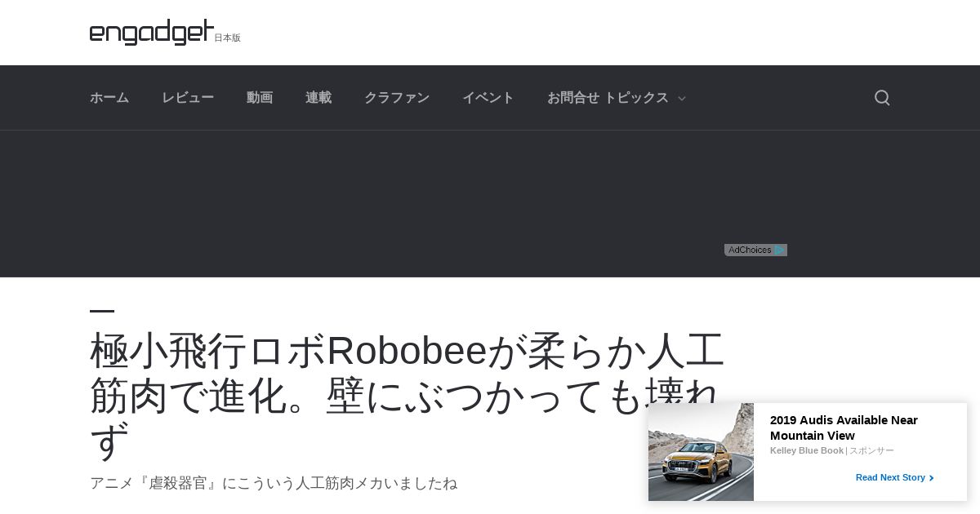
Task: Open the 2019 Audis Available ad headline
Action: (x=844, y=428)
